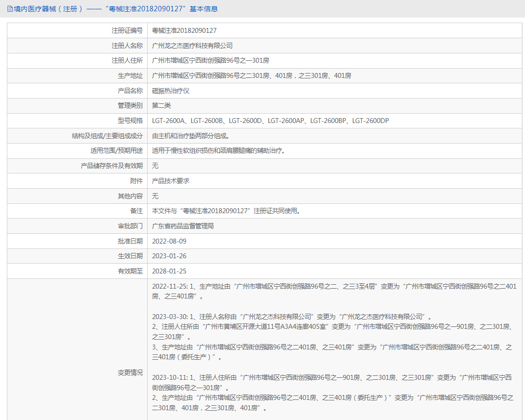Select text 由主机和治疗垫两部分组成。
Viewport: 525px width, 420px height.
(191, 136)
